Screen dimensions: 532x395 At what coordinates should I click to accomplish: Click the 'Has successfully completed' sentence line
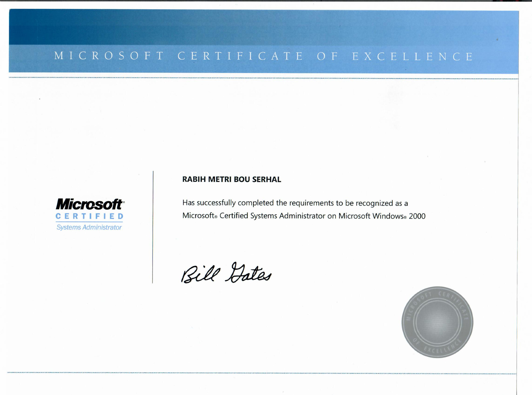tap(295, 203)
